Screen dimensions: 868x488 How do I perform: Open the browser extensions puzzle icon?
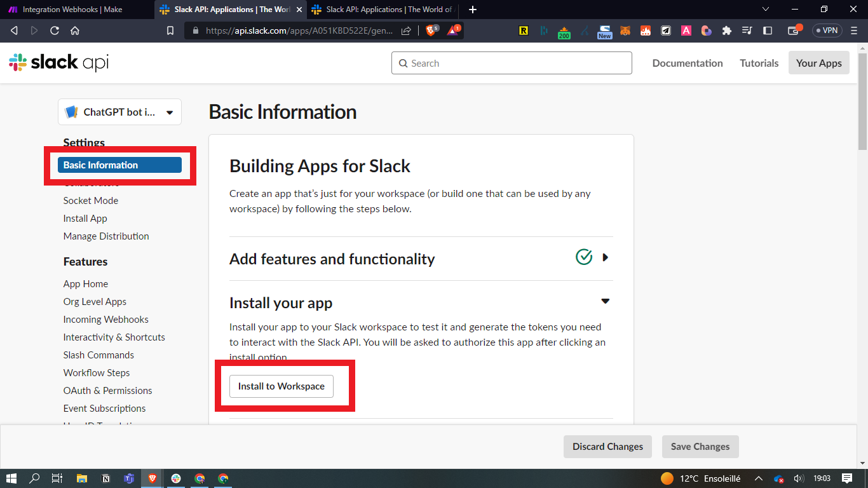(727, 30)
